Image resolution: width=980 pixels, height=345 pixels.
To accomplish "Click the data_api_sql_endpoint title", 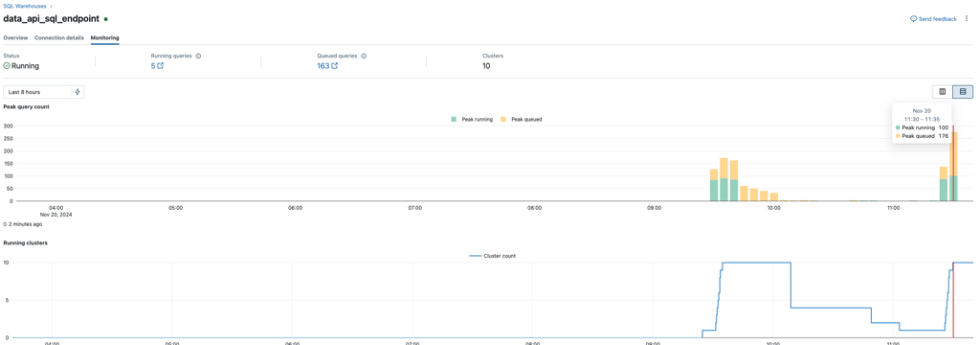I will point(52,19).
